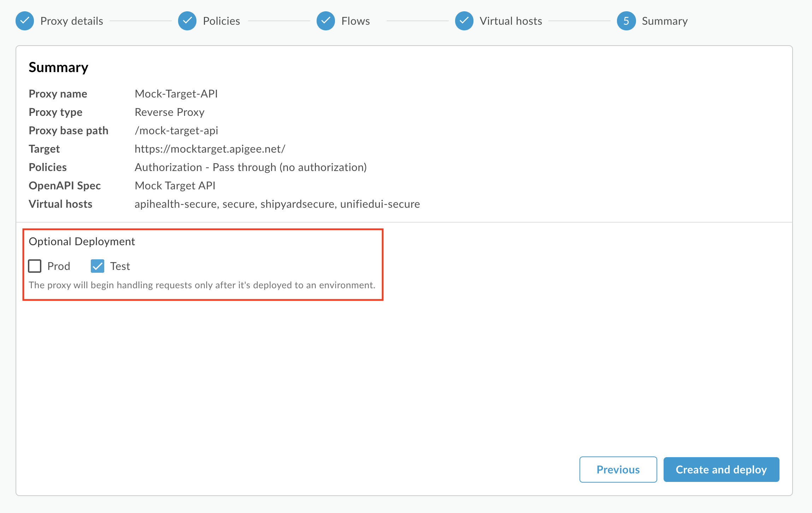Click the Prod checkbox label text
Screen dimensions: 812x513
tap(59, 266)
